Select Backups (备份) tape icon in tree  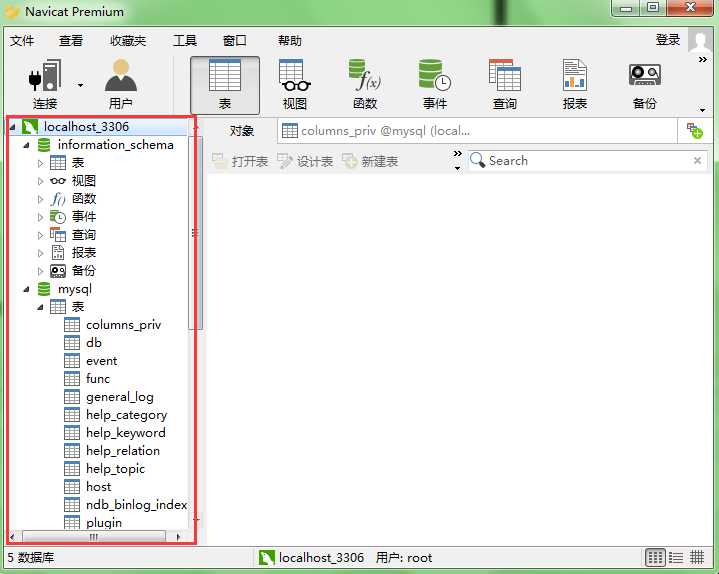pyautogui.click(x=58, y=271)
